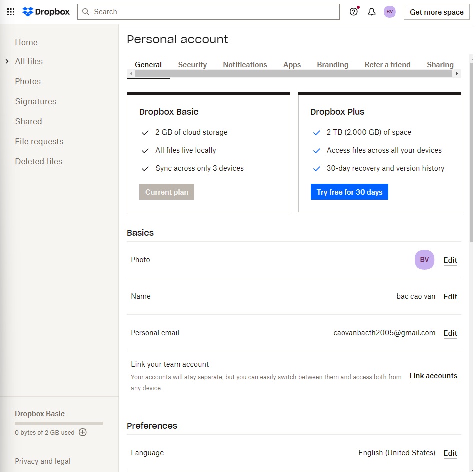This screenshot has height=472, width=476.
Task: Select the General tab
Action: point(148,65)
